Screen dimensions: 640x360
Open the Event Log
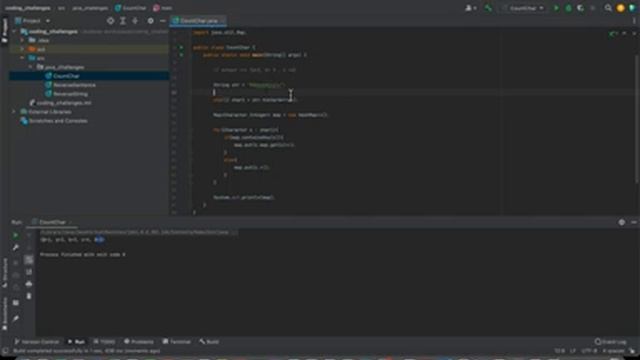(x=611, y=341)
